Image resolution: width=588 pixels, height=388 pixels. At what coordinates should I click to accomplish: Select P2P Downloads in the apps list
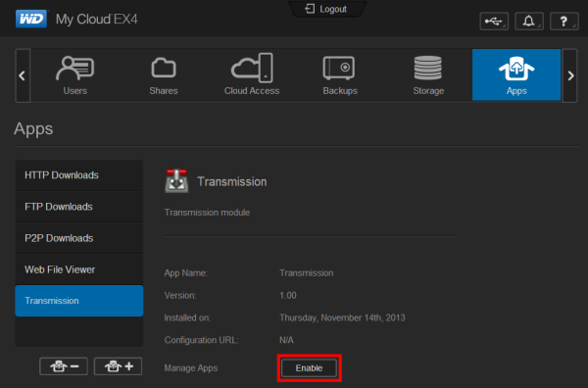pos(79,238)
